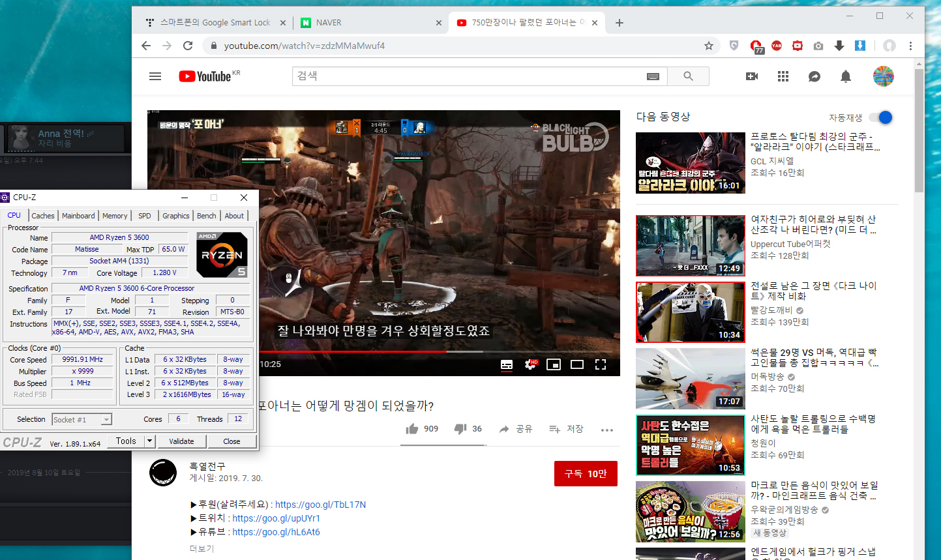Screen dimensions: 941x560
Task: Seek on the video red progress bar
Action: pyautogui.click(x=383, y=352)
